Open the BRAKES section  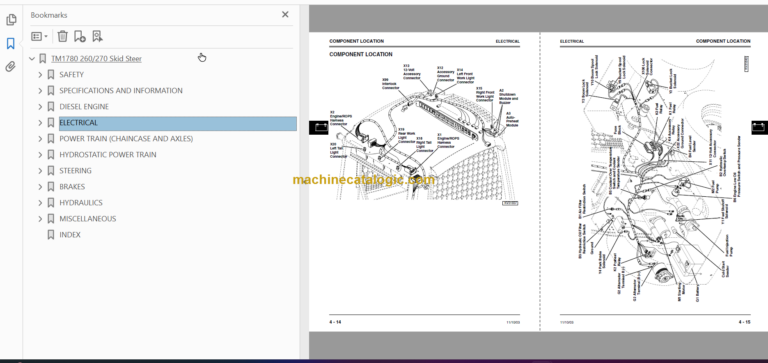tap(72, 187)
